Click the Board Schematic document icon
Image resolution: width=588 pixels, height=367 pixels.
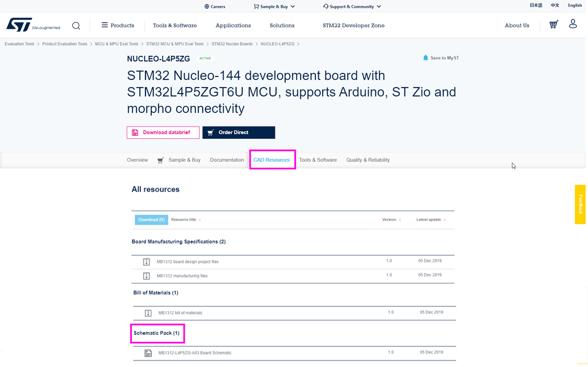[148, 353]
